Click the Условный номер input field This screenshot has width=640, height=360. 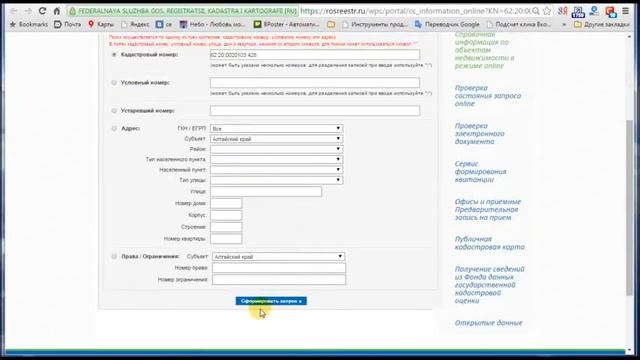315,82
